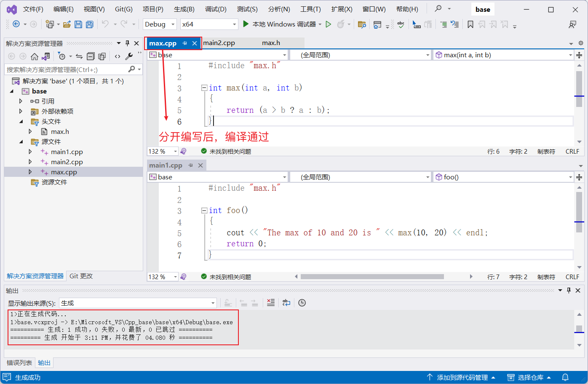The image size is (588, 384).
Task: Toggle auto-hide pin of the Output panel
Action: [x=569, y=290]
